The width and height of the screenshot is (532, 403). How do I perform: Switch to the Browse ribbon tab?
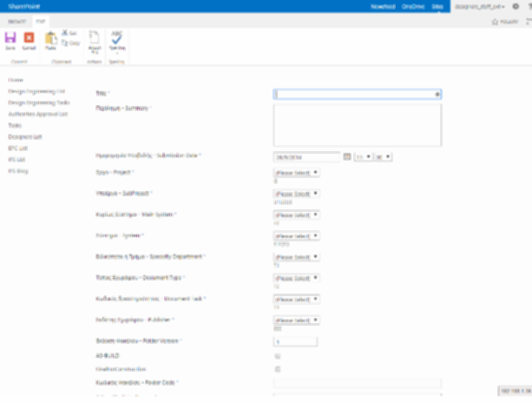(17, 19)
